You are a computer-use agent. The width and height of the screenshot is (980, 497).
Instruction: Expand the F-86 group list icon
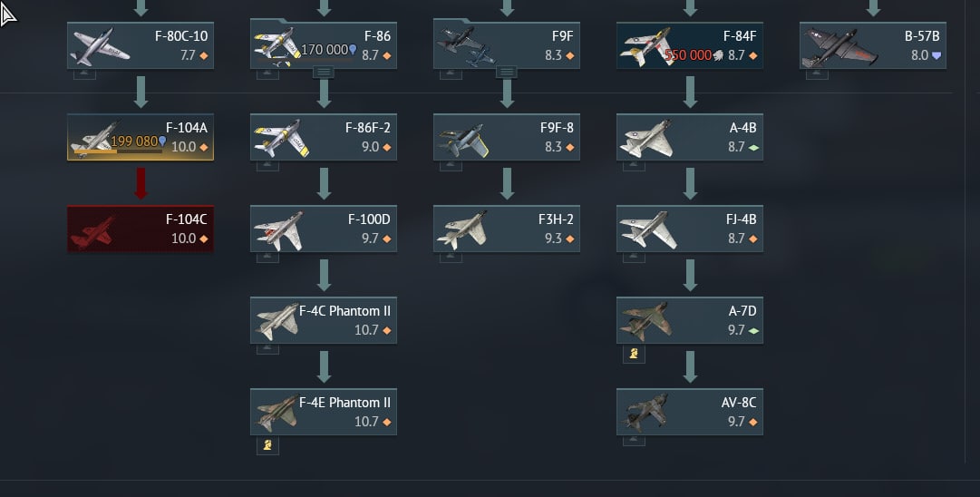pos(323,73)
